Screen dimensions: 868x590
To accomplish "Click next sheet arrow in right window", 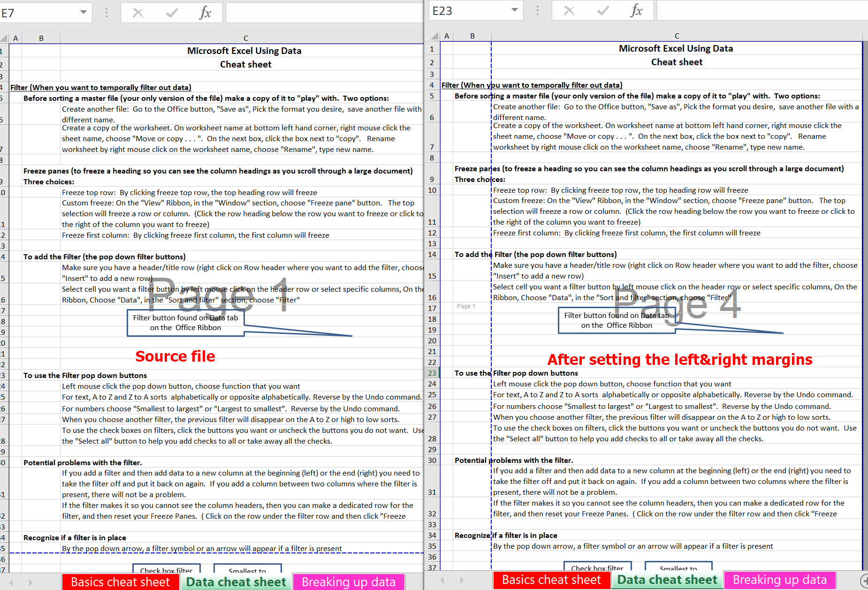I will pyautogui.click(x=462, y=580).
